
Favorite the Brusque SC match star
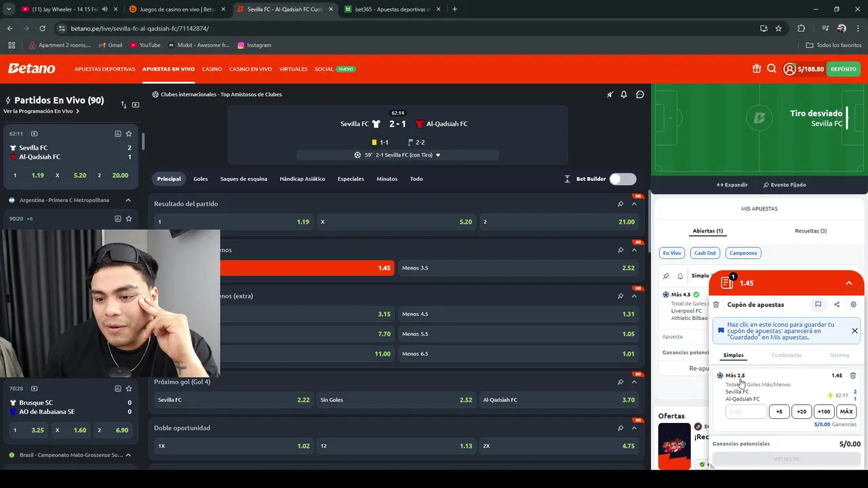[129, 388]
